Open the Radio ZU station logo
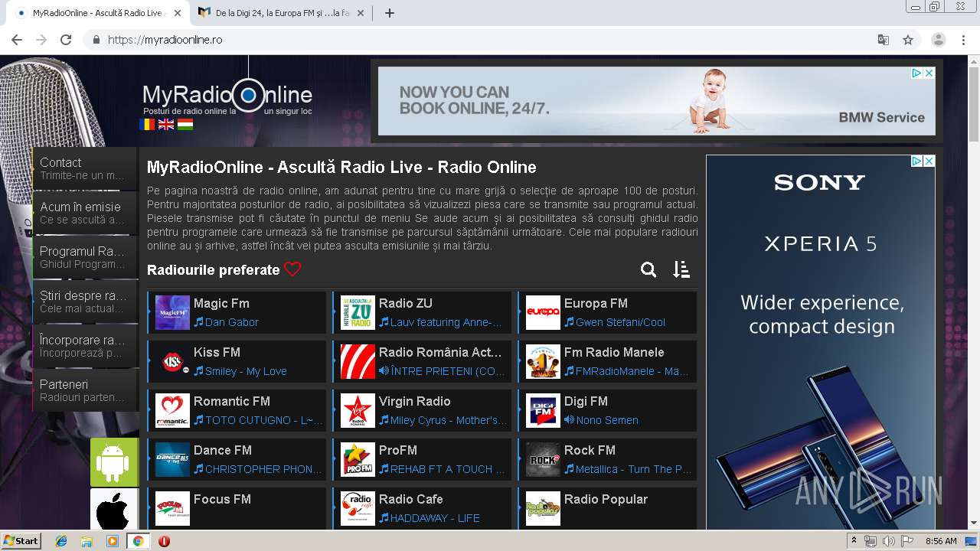The height and width of the screenshot is (551, 980). coord(358,313)
